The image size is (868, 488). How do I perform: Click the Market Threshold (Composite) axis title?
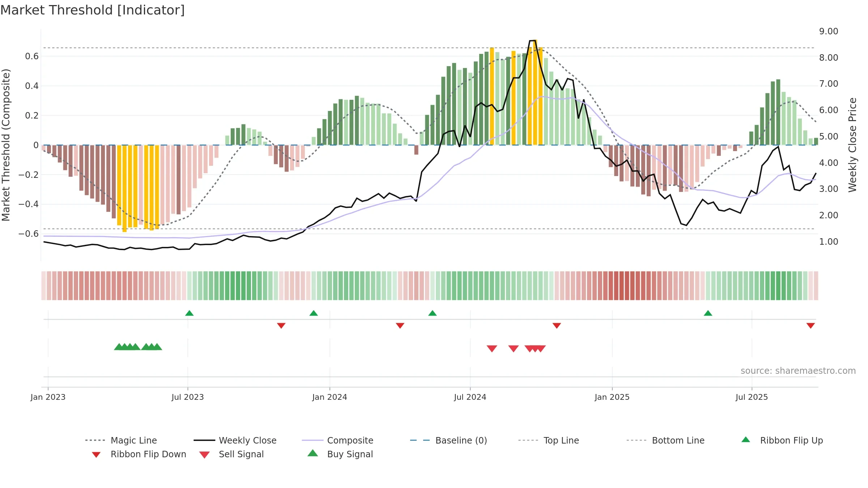6,145
